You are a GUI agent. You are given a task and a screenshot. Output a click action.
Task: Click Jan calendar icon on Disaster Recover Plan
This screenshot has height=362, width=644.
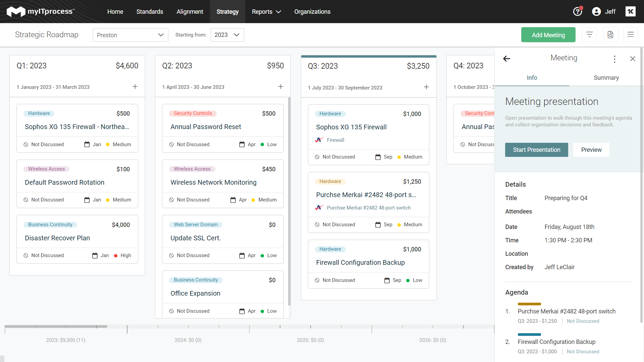tap(95, 255)
